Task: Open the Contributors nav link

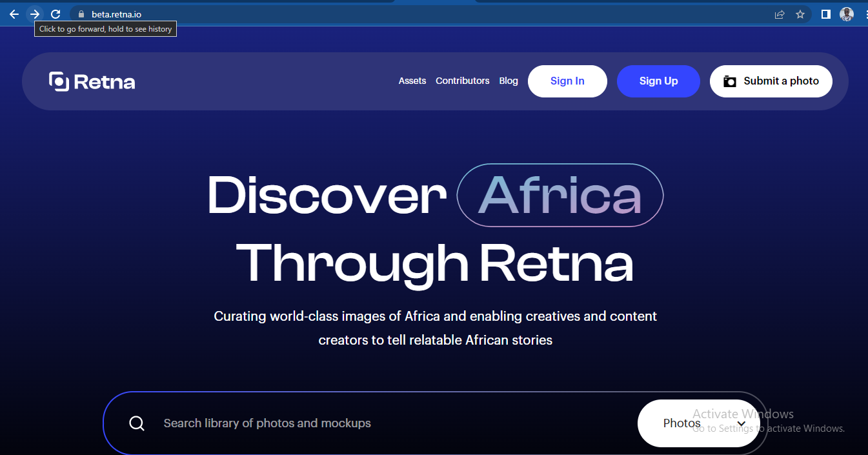Action: 463,81
